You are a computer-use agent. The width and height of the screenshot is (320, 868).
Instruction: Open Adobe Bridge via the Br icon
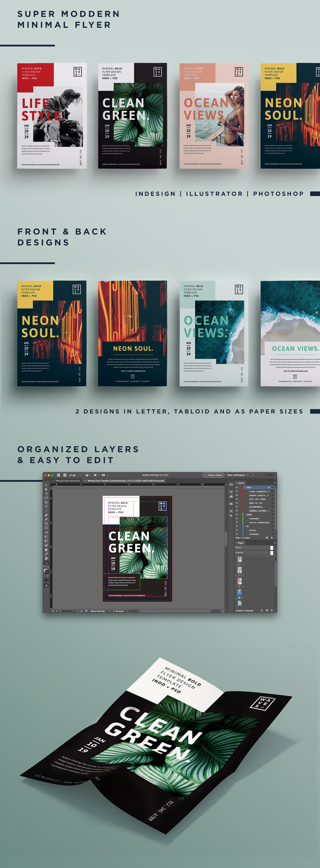59,475
